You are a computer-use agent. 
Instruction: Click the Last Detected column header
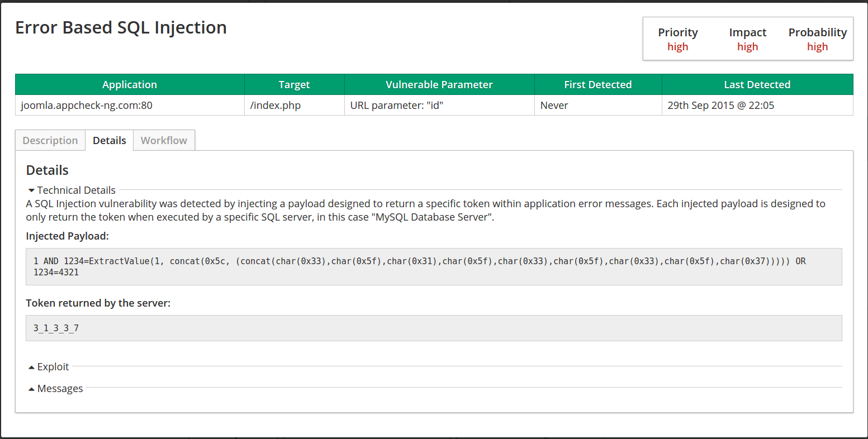coord(757,85)
